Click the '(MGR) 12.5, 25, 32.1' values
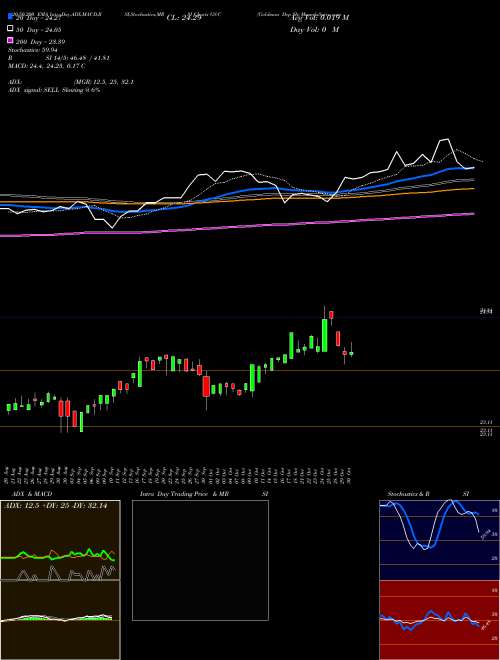This screenshot has height=660, width=500. coord(104,82)
